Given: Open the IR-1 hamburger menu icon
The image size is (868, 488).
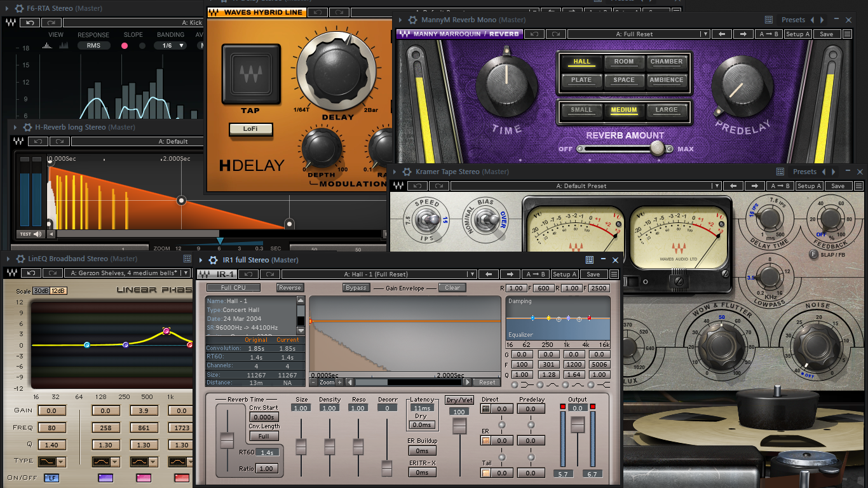Looking at the screenshot, I should (614, 274).
